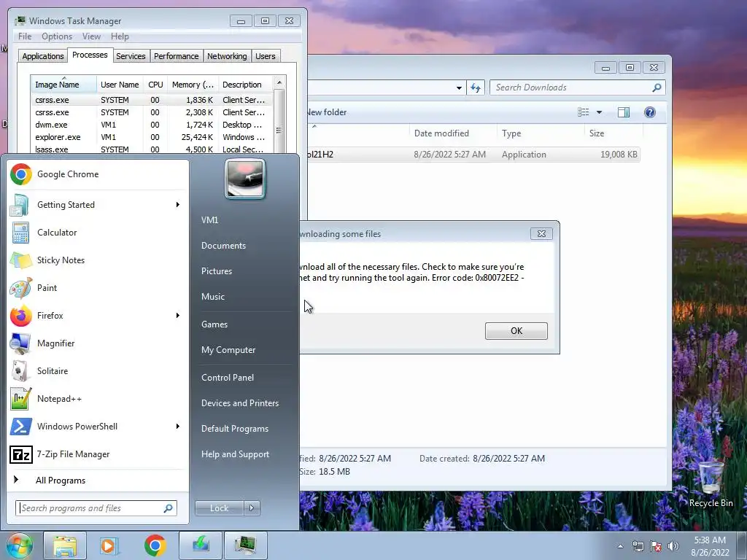This screenshot has width=747, height=560.
Task: Click OK in the error dialog
Action: click(516, 331)
